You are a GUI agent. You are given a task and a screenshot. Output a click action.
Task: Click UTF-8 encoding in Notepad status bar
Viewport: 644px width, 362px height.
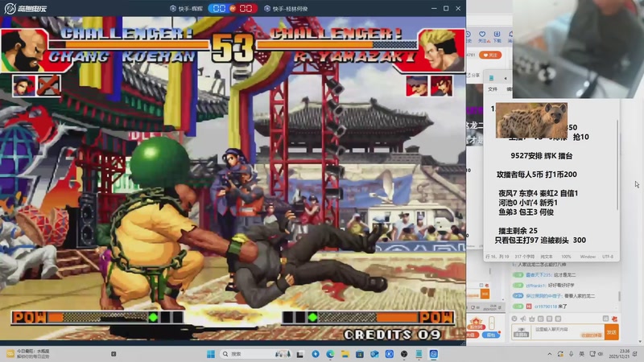[x=608, y=257]
